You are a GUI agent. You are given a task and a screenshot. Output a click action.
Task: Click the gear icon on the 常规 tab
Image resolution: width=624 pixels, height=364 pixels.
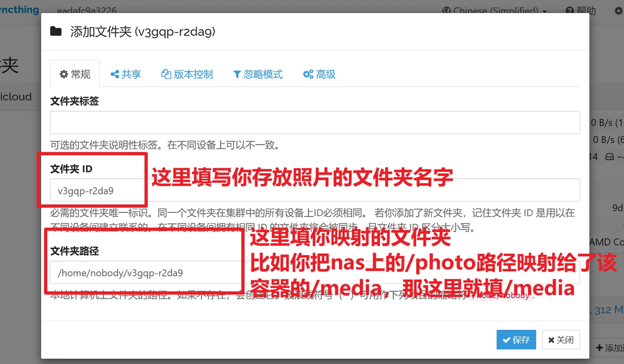[x=64, y=74]
